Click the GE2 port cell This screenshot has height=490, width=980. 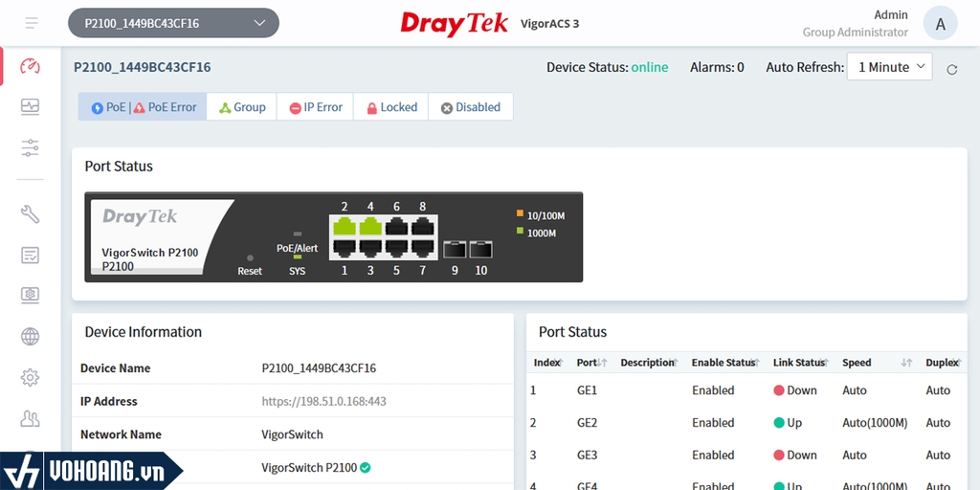[587, 422]
